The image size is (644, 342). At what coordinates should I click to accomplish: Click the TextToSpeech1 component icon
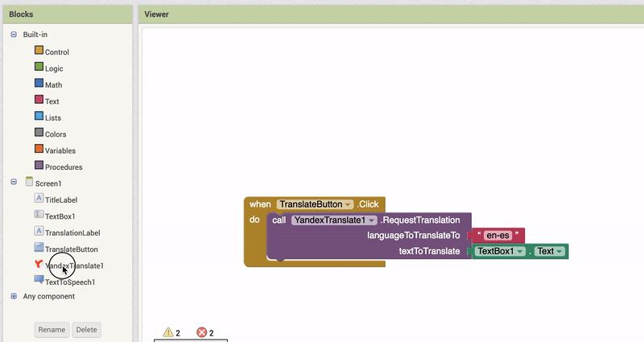click(39, 280)
